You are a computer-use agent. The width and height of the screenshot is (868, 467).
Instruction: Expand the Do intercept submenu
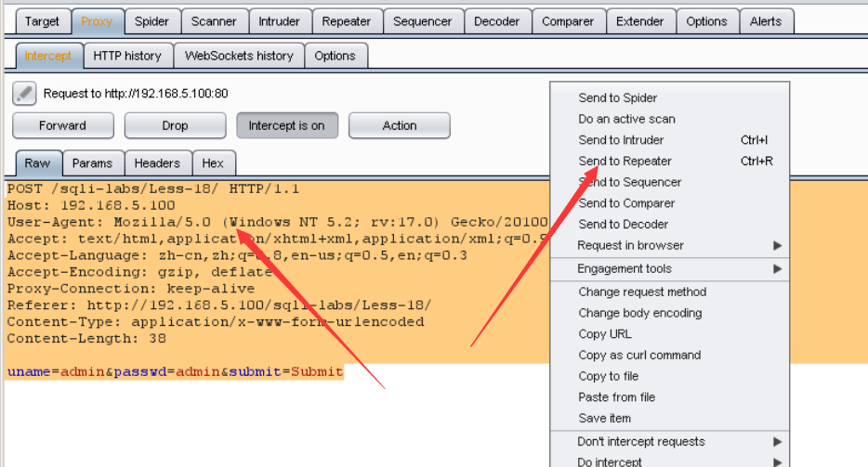(669, 461)
